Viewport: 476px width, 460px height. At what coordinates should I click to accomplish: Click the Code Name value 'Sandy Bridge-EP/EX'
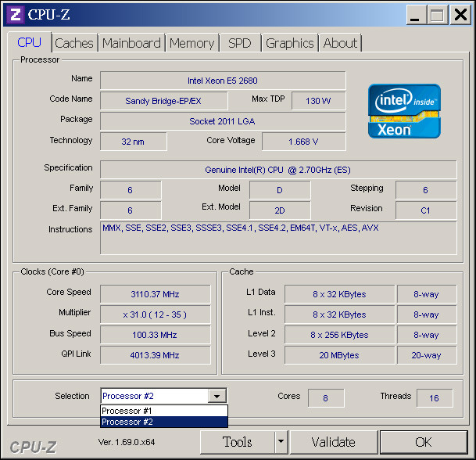[x=163, y=101]
